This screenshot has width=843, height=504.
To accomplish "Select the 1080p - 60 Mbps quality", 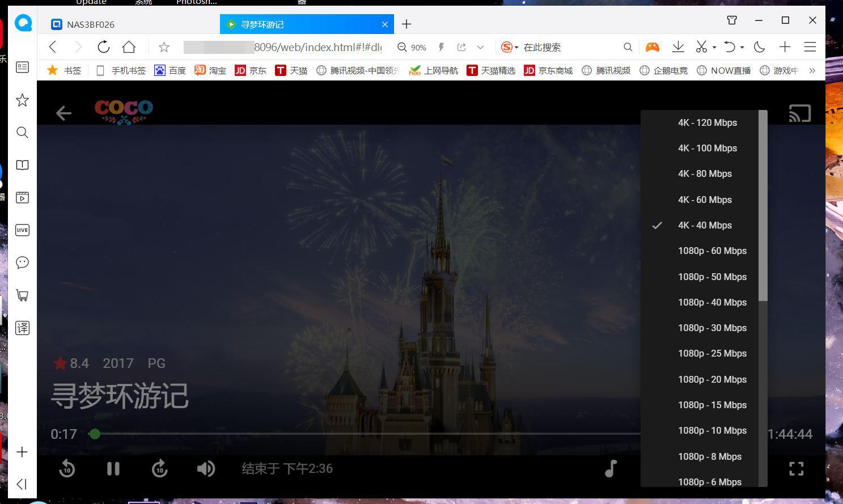I will coord(712,251).
